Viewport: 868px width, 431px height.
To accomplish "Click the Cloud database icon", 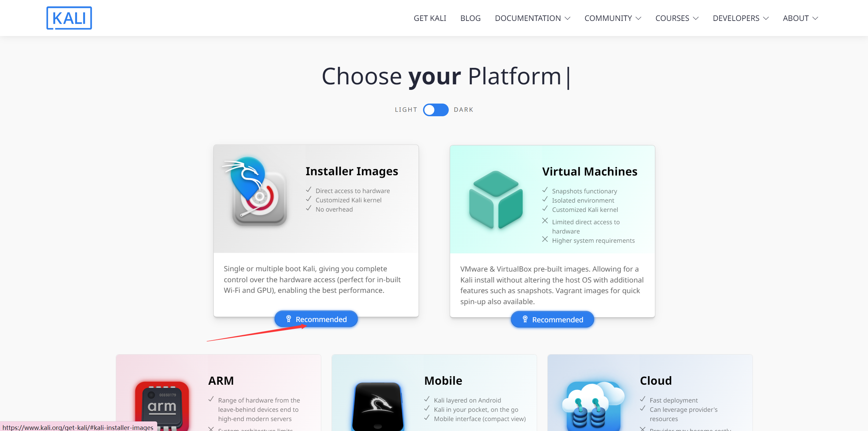I will click(x=593, y=406).
